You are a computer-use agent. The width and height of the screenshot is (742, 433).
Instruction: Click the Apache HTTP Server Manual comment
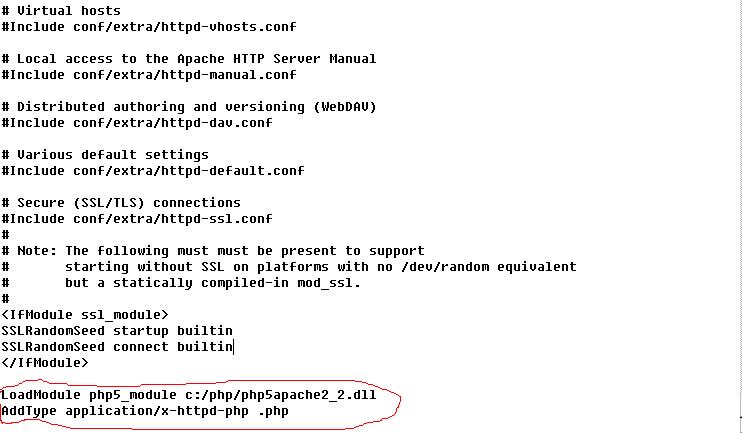coord(189,58)
